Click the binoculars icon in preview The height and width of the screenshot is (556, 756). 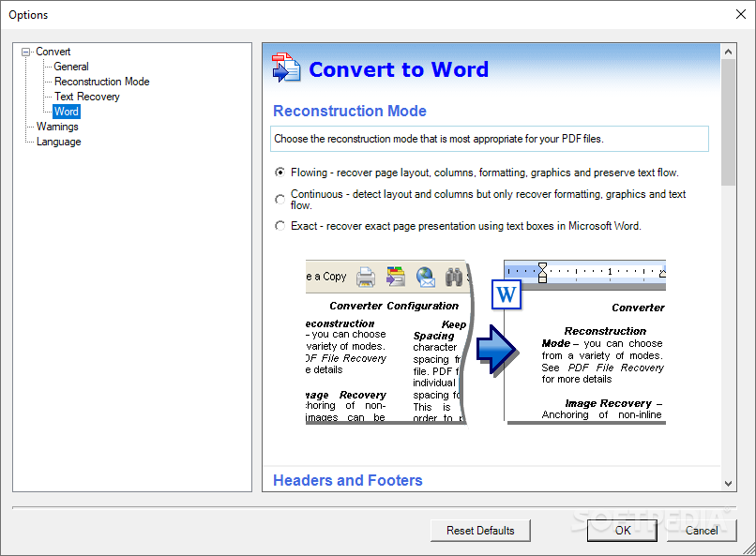454,277
